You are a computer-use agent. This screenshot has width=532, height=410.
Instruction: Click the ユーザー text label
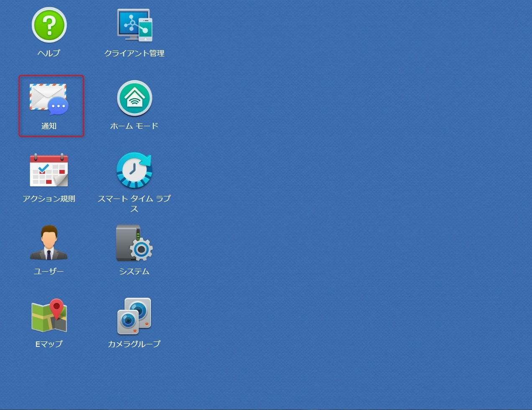point(49,271)
